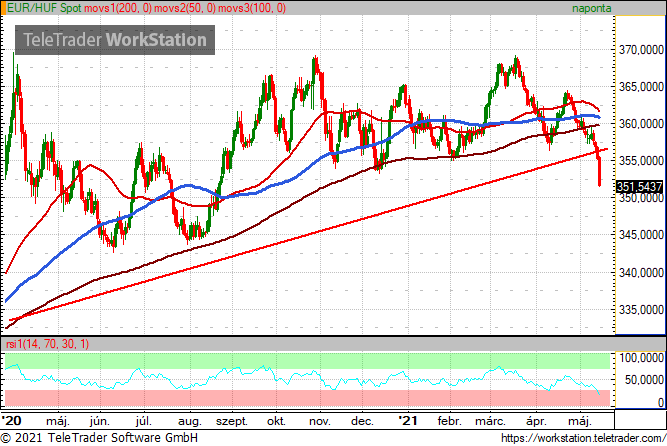667x446 pixels.
Task: Click the jún. month label
Action: click(x=100, y=421)
